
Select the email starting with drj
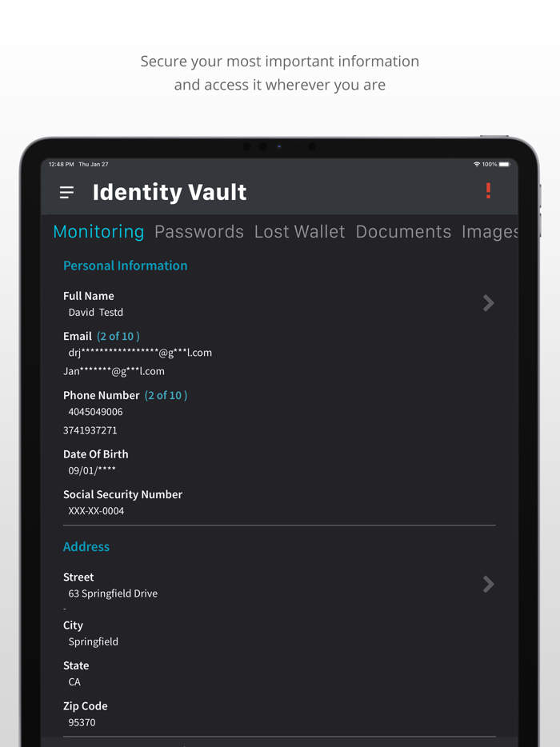140,353
